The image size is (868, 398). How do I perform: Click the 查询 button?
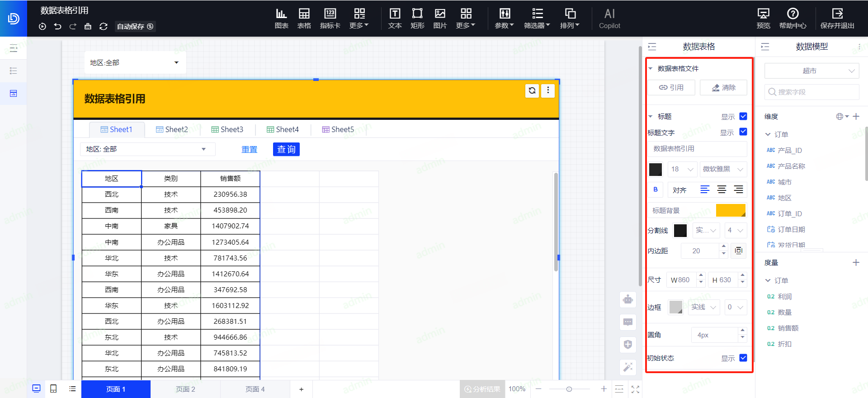(x=286, y=149)
